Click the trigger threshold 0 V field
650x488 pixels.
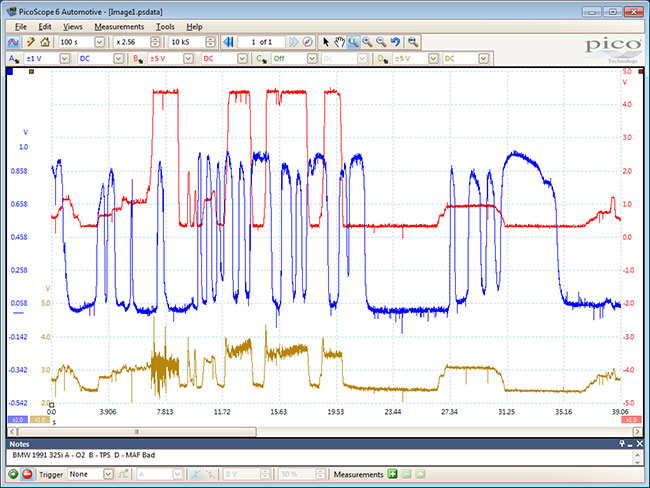[x=246, y=474]
